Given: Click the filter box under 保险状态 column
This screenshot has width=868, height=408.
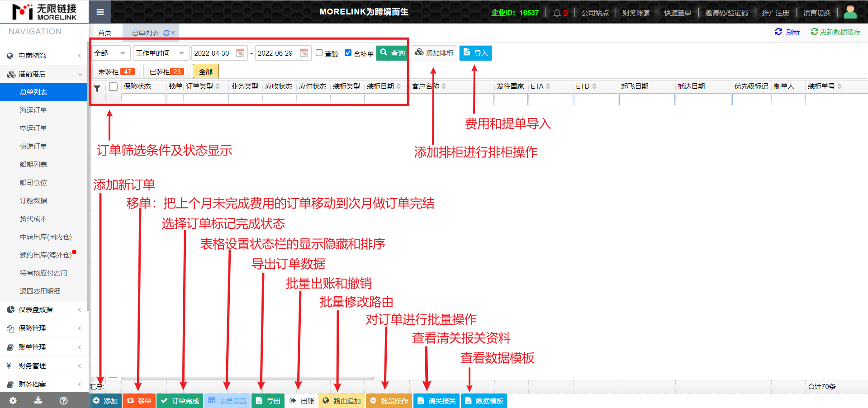Looking at the screenshot, I should pos(144,99).
